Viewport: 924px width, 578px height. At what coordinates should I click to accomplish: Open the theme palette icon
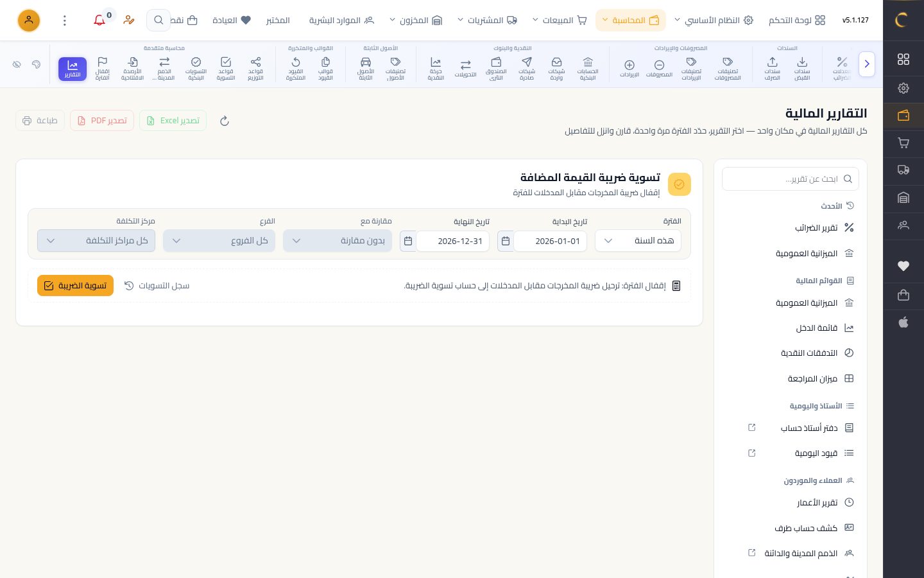36,64
